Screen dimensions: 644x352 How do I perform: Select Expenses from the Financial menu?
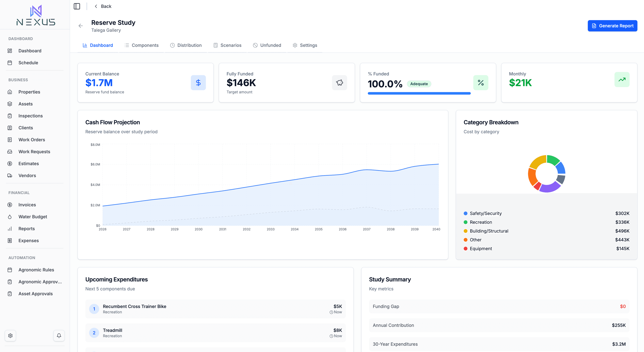point(28,240)
